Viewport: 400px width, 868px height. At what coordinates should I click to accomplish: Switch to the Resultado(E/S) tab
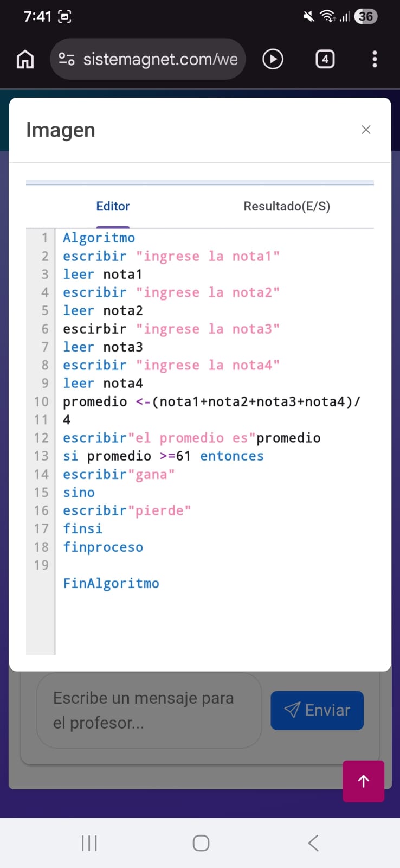(x=287, y=206)
